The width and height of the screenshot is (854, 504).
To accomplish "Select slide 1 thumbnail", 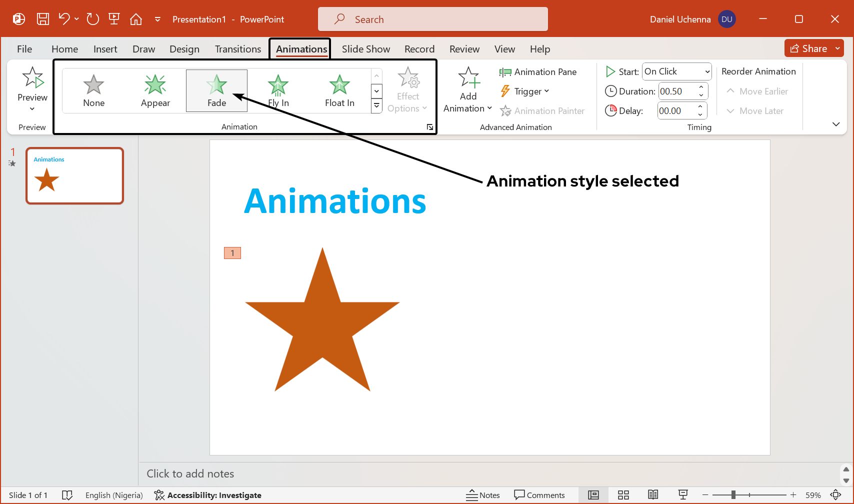I will pos(74,175).
